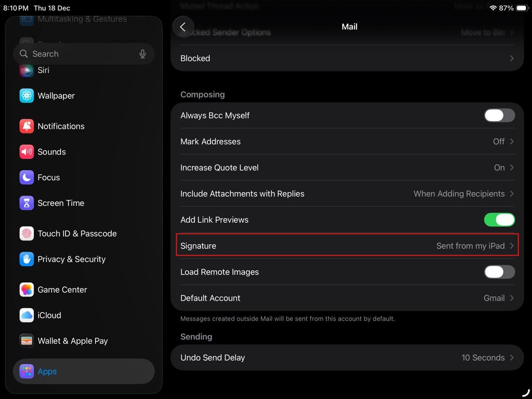Turn on Load Remote Images switch
532x399 pixels.
[499, 272]
